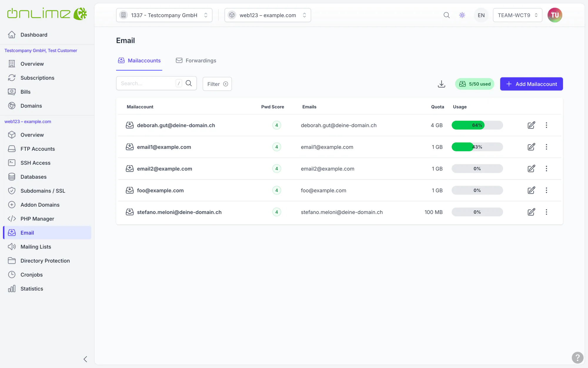588x368 pixels.
Task: Open the TU user avatar
Action: [x=555, y=15]
